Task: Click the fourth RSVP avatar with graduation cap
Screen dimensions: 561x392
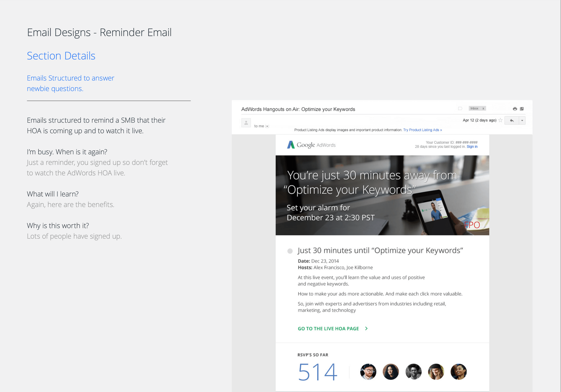Action: pyautogui.click(x=436, y=372)
